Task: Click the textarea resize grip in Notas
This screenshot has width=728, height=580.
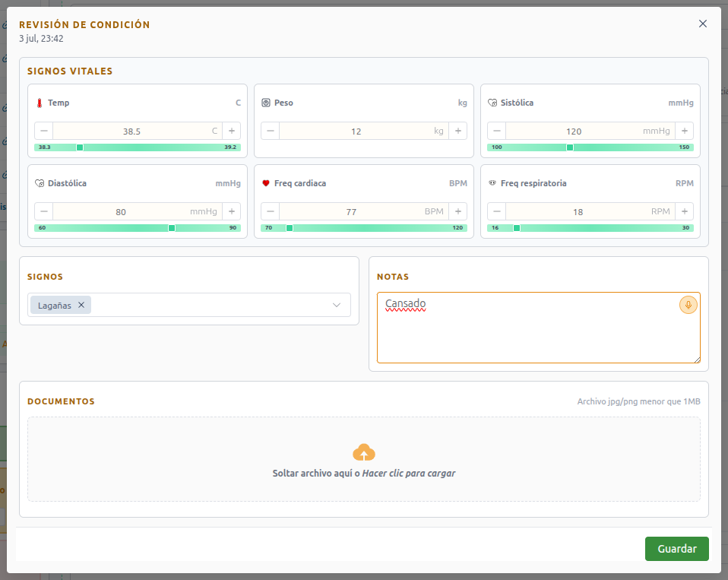Action: pos(697,360)
